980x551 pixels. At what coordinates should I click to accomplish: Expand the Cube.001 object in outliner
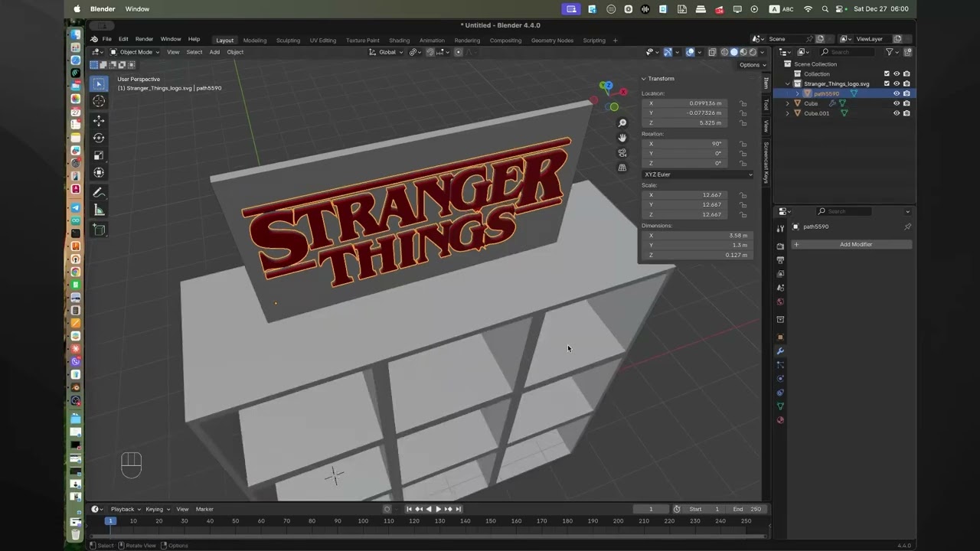tap(788, 113)
